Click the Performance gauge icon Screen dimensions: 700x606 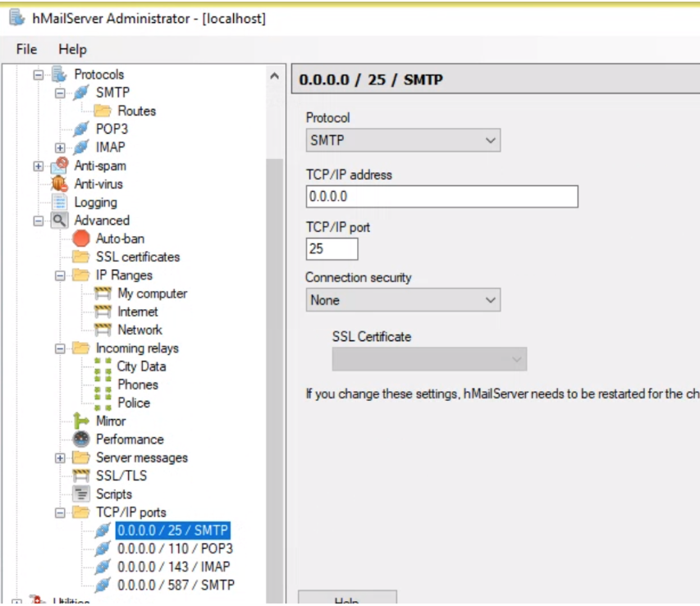coord(80,439)
